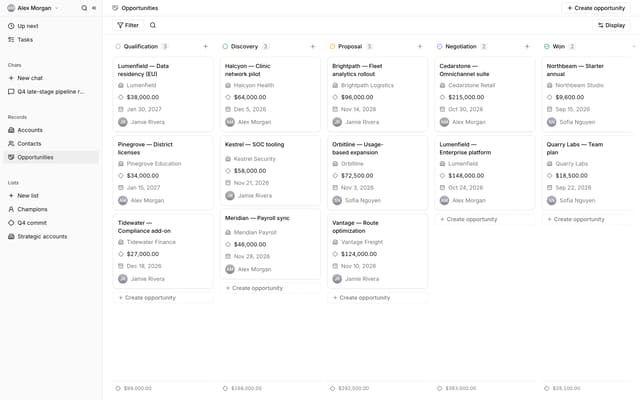Click the Filter button
Screen dimensions: 640x400
tap(128, 25)
